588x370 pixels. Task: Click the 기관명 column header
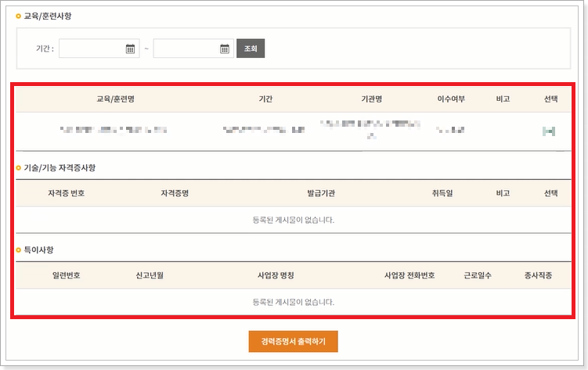point(372,99)
